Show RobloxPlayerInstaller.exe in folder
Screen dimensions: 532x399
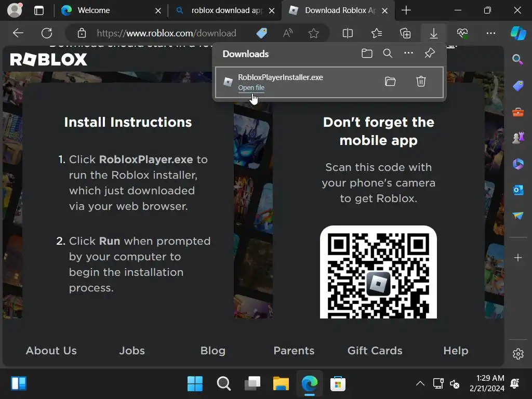coord(390,82)
